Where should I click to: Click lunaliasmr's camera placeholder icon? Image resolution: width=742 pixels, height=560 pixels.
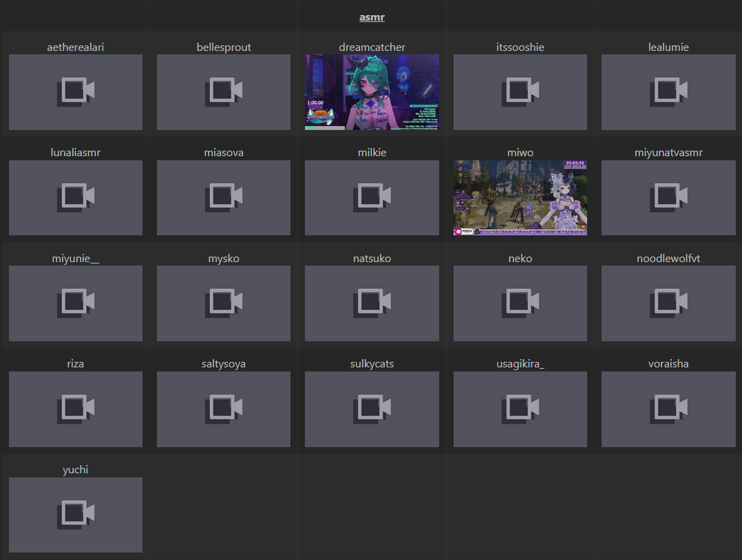tap(76, 197)
